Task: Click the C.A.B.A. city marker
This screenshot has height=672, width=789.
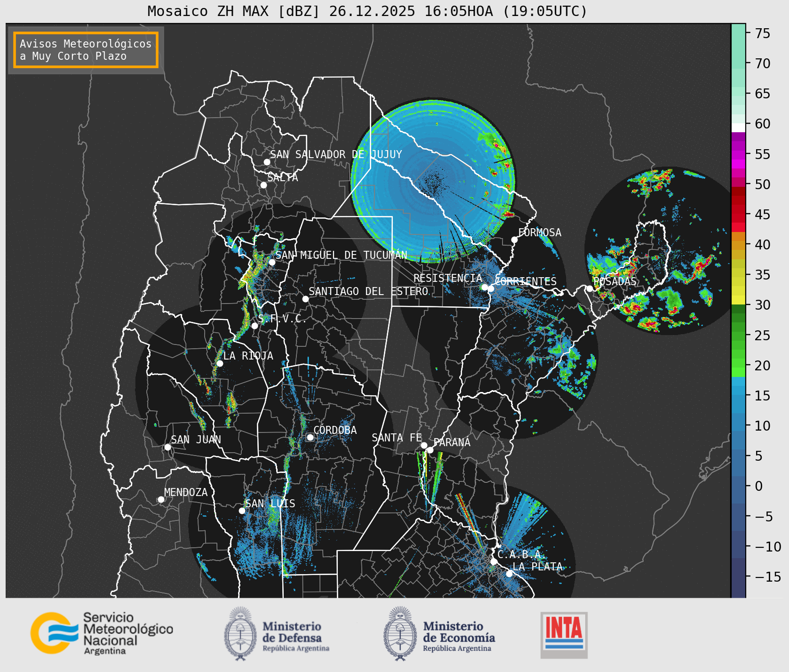Action: coord(494,561)
